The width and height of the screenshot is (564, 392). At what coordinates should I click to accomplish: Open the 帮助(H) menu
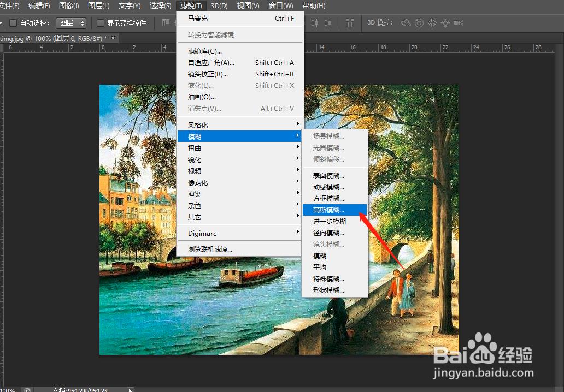coord(314,6)
